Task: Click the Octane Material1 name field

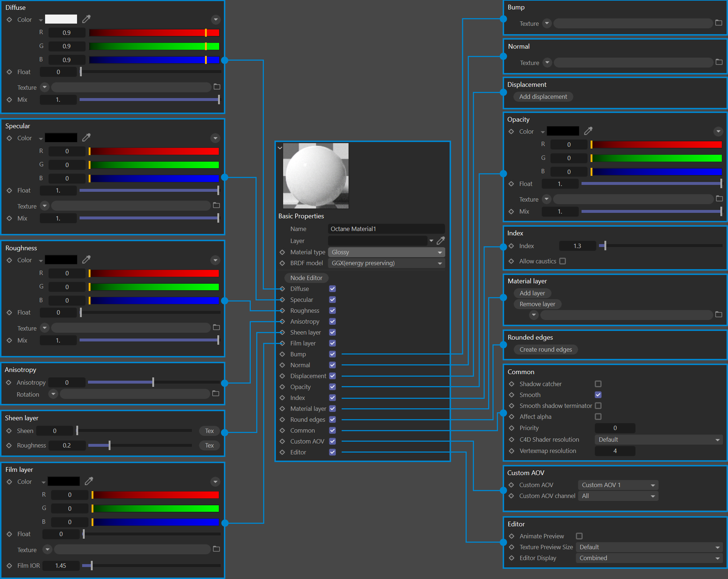Action: 386,229
